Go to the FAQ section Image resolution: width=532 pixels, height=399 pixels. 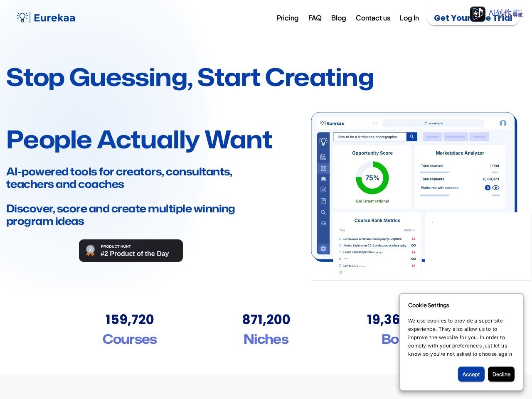(315, 18)
